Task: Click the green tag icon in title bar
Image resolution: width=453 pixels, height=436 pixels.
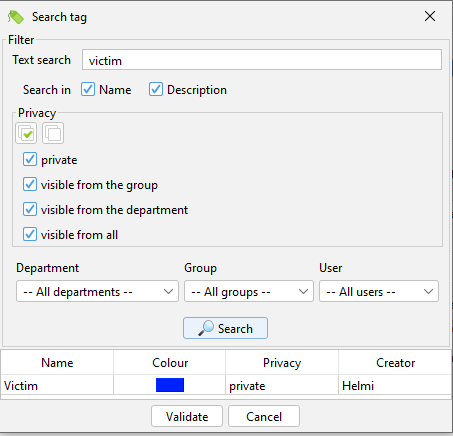Action: [16, 17]
